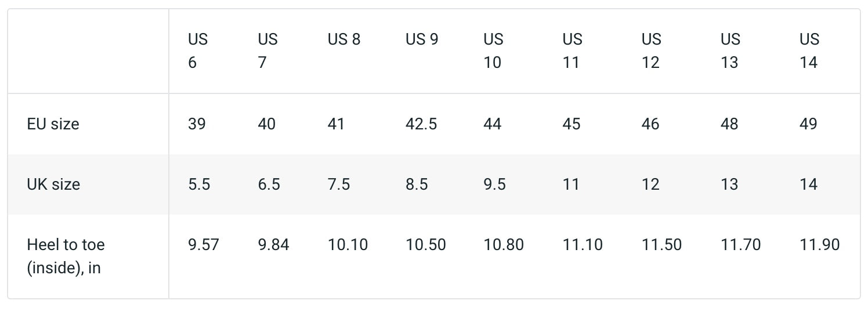This screenshot has width=868, height=311.
Task: Click the UK size 14 cell
Action: pyautogui.click(x=808, y=185)
